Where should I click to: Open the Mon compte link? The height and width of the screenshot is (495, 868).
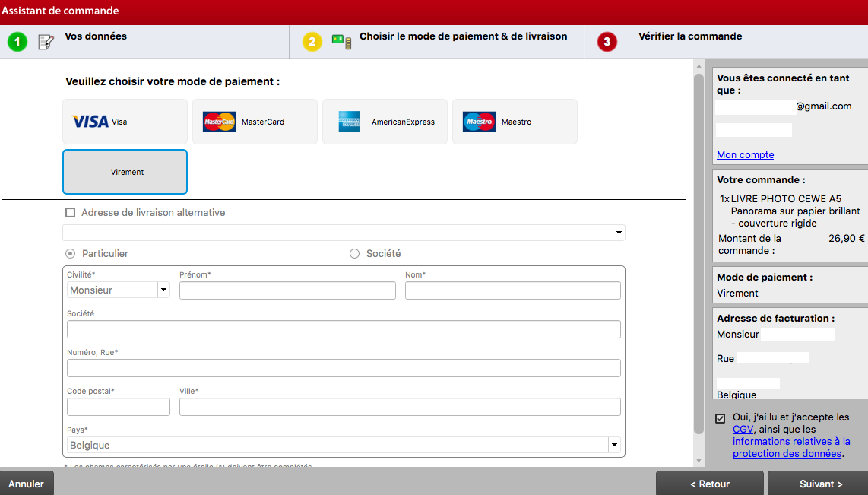(x=745, y=155)
